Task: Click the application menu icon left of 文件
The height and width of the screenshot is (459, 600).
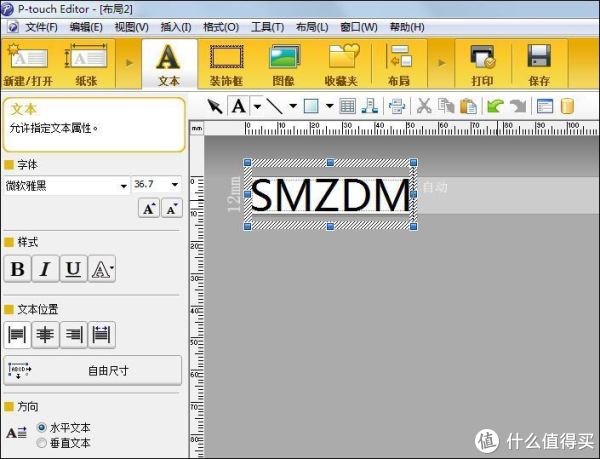Action: [13, 27]
